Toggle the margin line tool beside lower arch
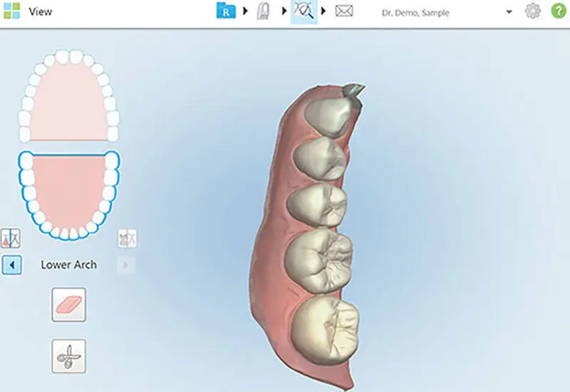The width and height of the screenshot is (570, 392). pos(11,239)
